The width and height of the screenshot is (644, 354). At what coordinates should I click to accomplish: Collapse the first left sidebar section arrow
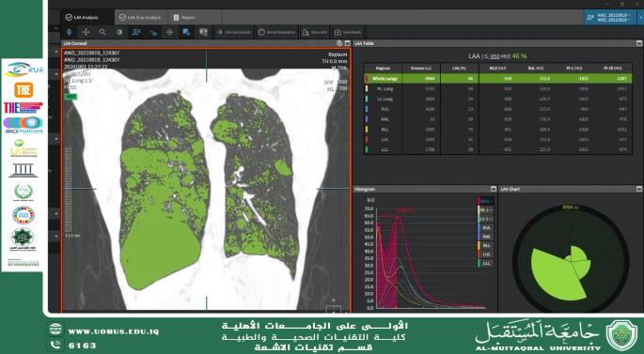pyautogui.click(x=55, y=52)
